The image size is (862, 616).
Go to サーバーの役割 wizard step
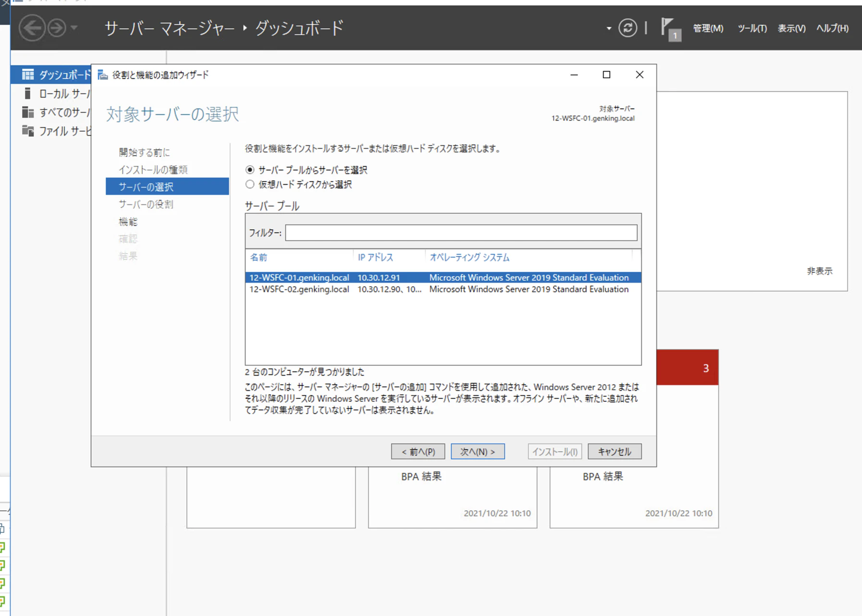146,204
